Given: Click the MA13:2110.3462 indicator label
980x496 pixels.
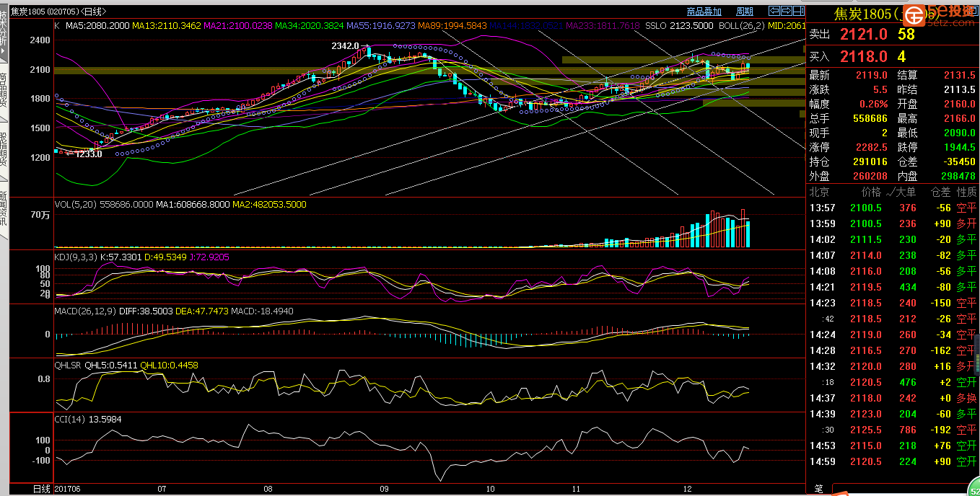Looking at the screenshot, I should [x=167, y=25].
